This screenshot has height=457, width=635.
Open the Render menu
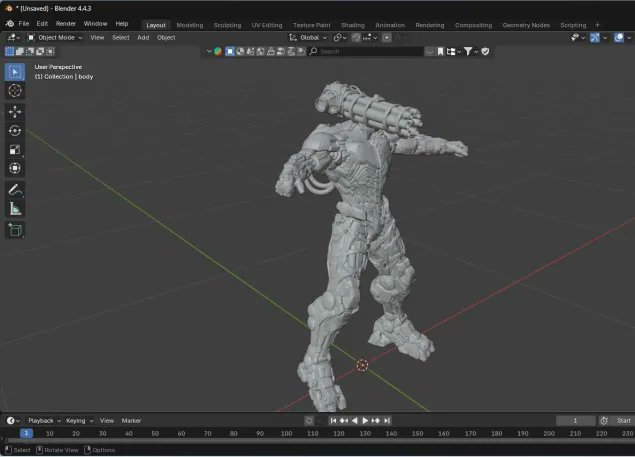pos(66,24)
